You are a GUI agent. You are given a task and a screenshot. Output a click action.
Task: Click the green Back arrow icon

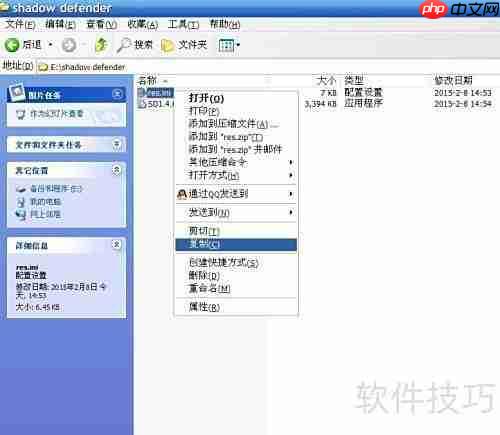[x=12, y=45]
